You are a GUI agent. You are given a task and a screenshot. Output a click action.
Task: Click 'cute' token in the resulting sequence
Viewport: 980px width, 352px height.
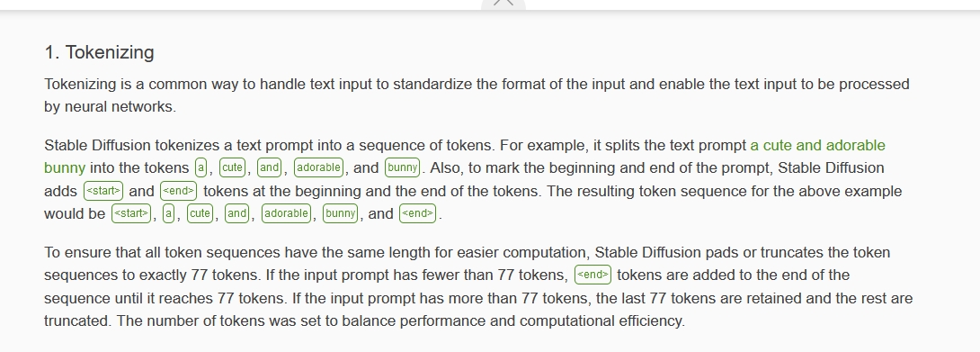[200, 213]
